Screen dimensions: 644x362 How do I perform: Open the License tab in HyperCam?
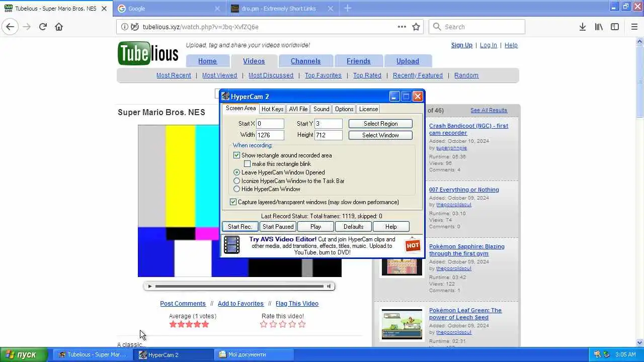pyautogui.click(x=368, y=109)
